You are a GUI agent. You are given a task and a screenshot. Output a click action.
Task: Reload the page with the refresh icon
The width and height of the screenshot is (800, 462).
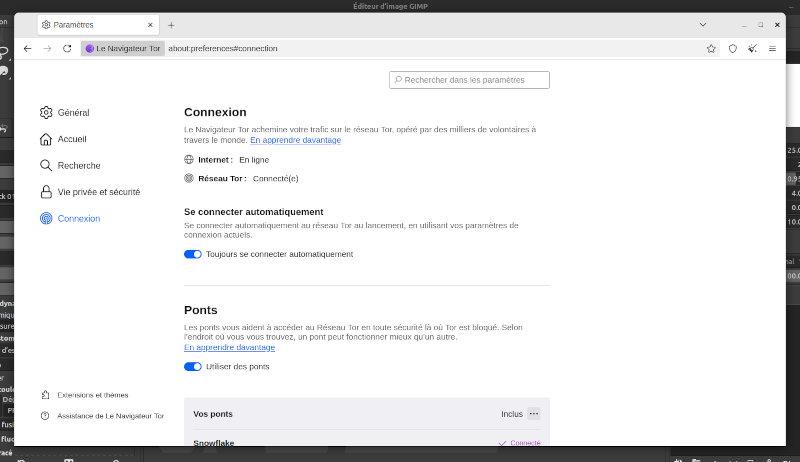67,48
